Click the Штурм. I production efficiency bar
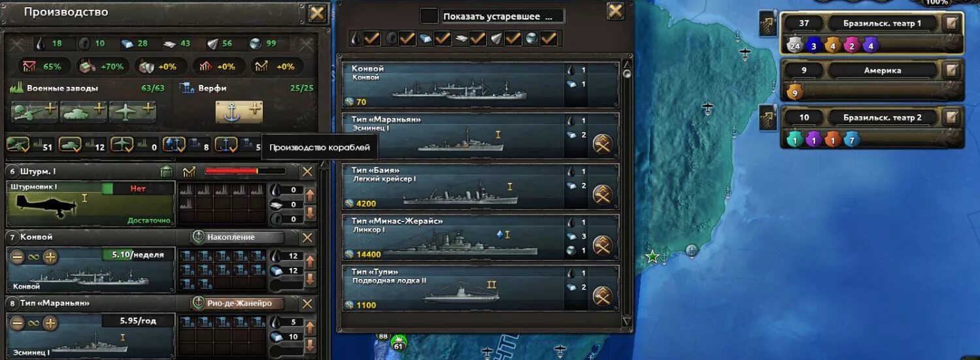980x360 pixels. pos(245,171)
